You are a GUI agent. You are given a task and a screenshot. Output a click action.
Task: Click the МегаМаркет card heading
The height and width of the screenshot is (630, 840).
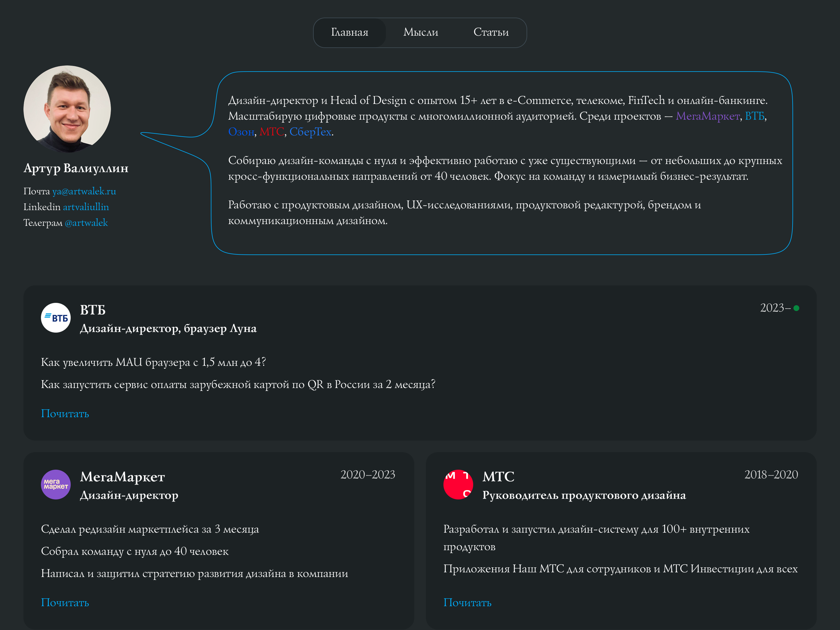click(x=122, y=477)
